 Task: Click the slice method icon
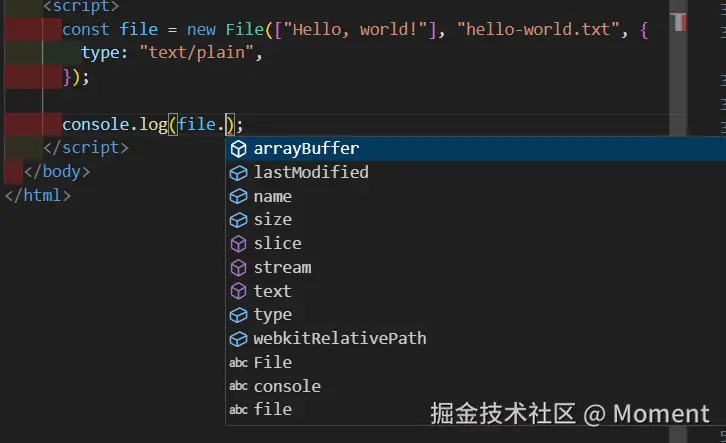click(x=238, y=244)
